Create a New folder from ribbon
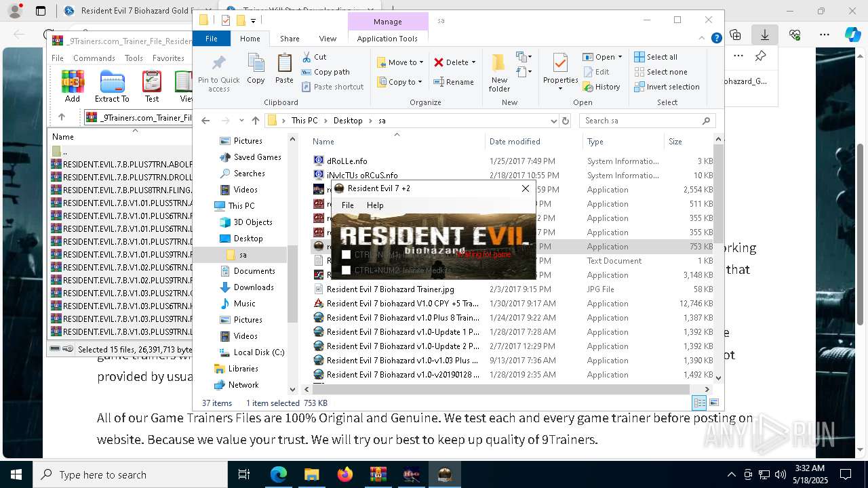Image resolution: width=868 pixels, height=488 pixels. click(x=499, y=73)
